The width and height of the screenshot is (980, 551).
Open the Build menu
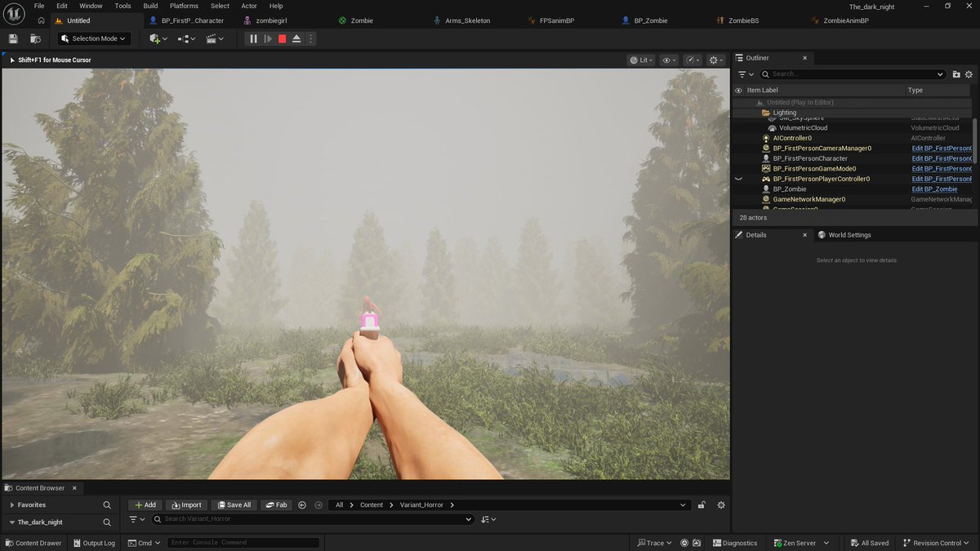(x=150, y=6)
